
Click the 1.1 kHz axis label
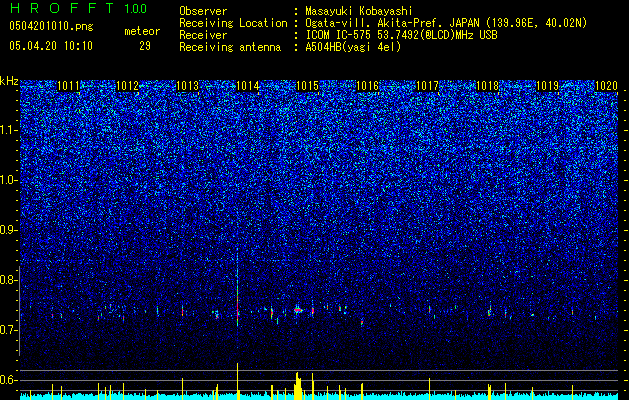[9, 130]
